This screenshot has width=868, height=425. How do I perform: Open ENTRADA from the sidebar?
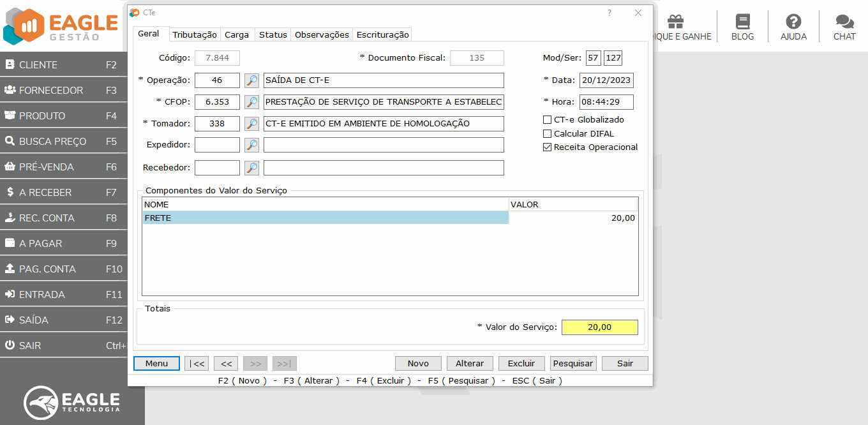pos(64,294)
